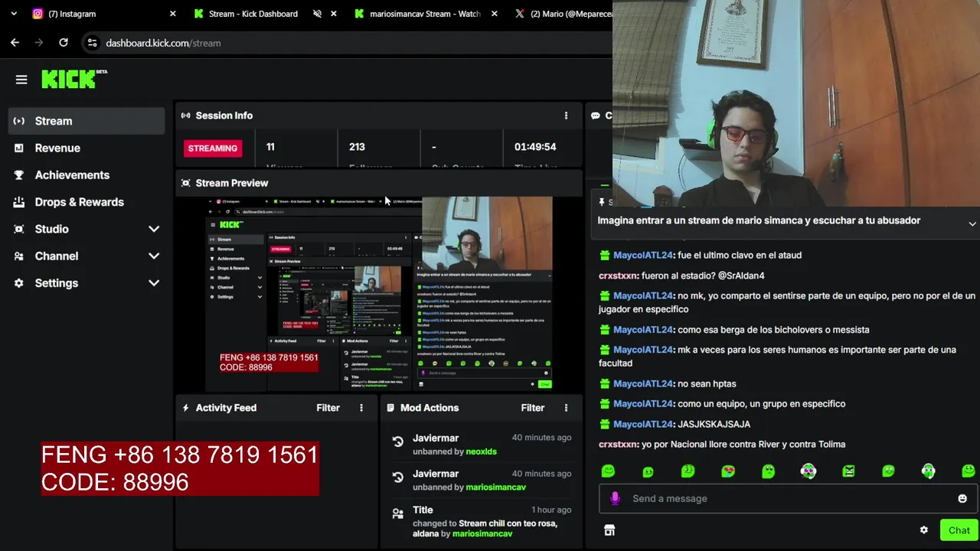Reload the page with refresh icon
Viewport: 980px width, 551px height.
64,43
